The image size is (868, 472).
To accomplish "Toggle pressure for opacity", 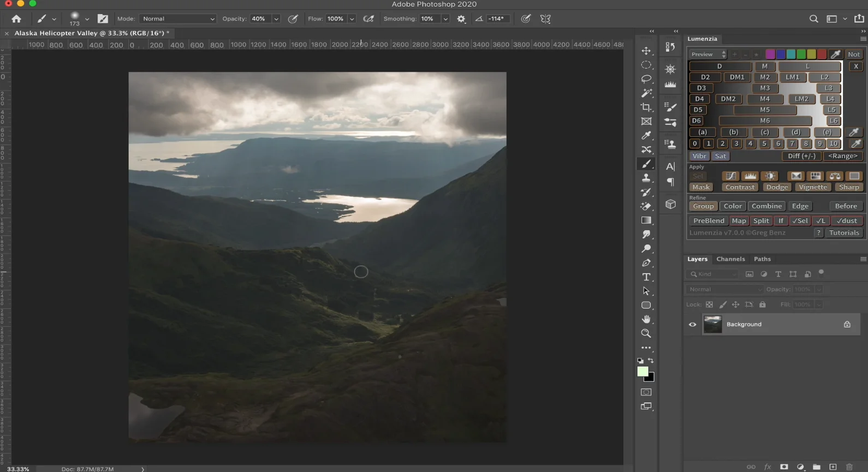I will point(293,19).
